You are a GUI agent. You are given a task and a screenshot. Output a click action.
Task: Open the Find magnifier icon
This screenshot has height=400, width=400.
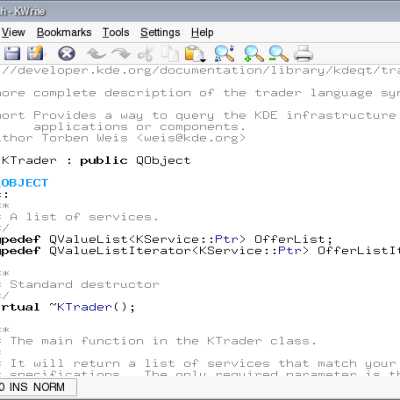(x=225, y=53)
